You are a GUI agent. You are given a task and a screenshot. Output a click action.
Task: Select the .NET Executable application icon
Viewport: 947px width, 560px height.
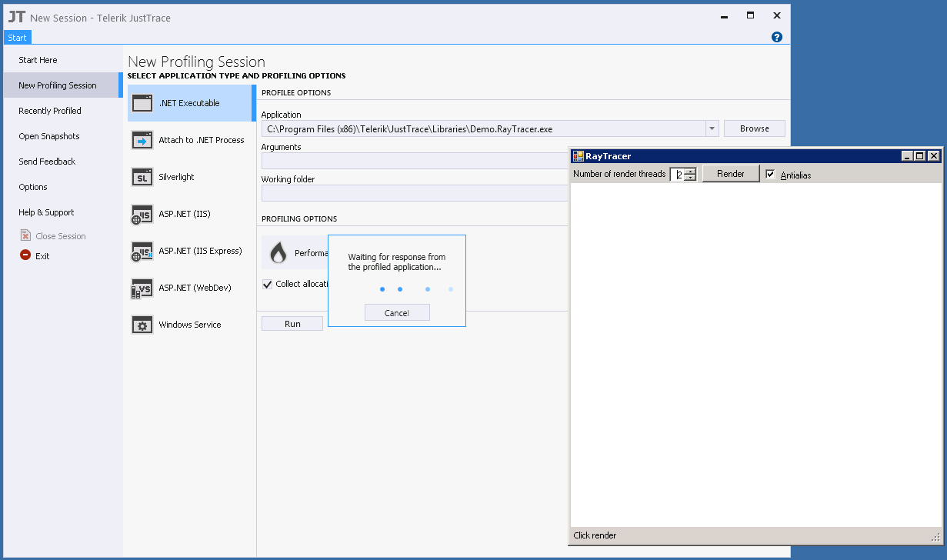142,103
